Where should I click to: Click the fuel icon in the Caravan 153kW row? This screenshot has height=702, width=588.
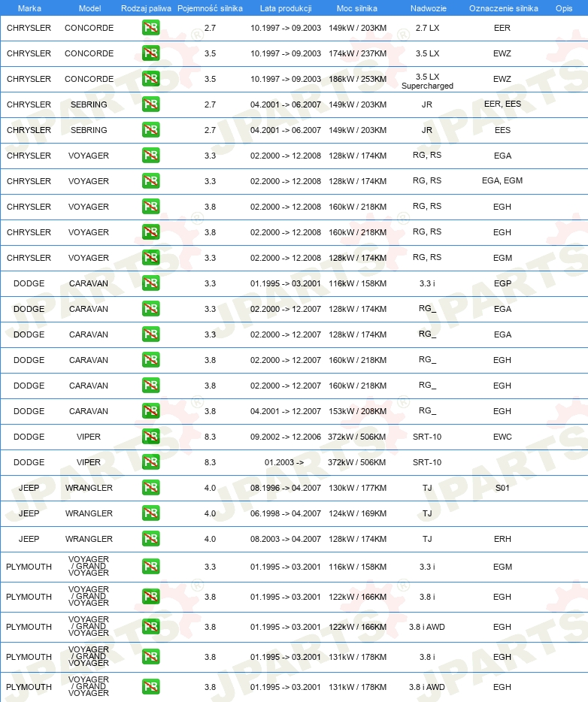[151, 410]
